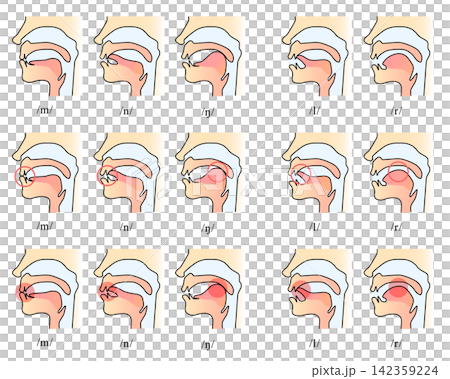Click /n/ diagram with filled red spot
Screen dimensions: 450x379
click(129, 289)
